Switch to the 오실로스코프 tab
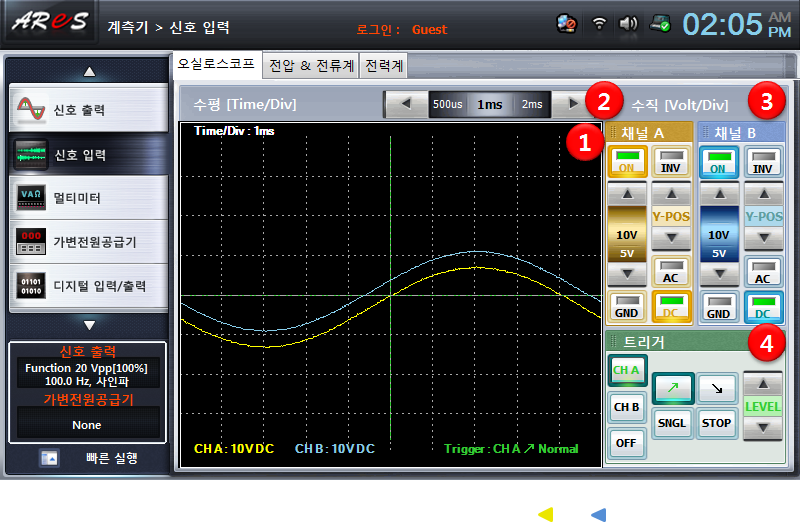800x522 pixels. click(x=216, y=64)
